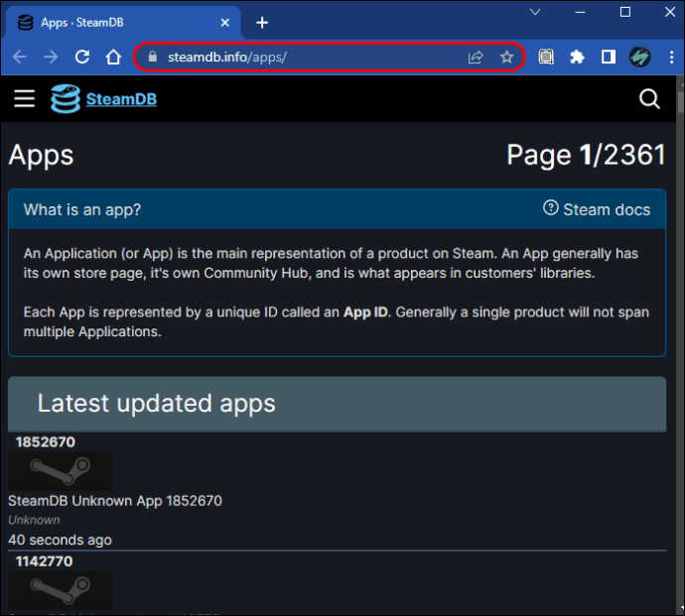Screen dimensions: 685x616
Task: Expand the tab search chevron
Action: (535, 12)
